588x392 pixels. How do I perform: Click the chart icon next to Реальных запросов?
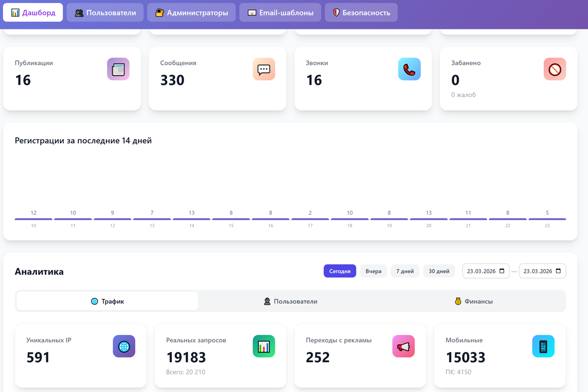pos(264,346)
